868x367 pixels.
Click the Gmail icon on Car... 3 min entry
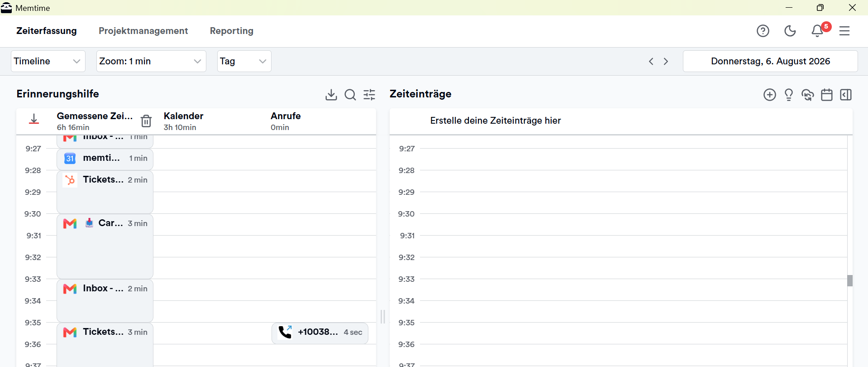point(70,223)
